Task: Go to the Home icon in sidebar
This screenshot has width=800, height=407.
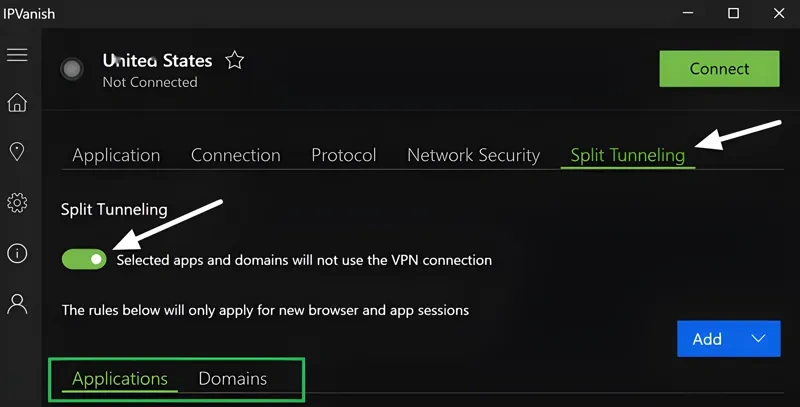Action: click(17, 103)
